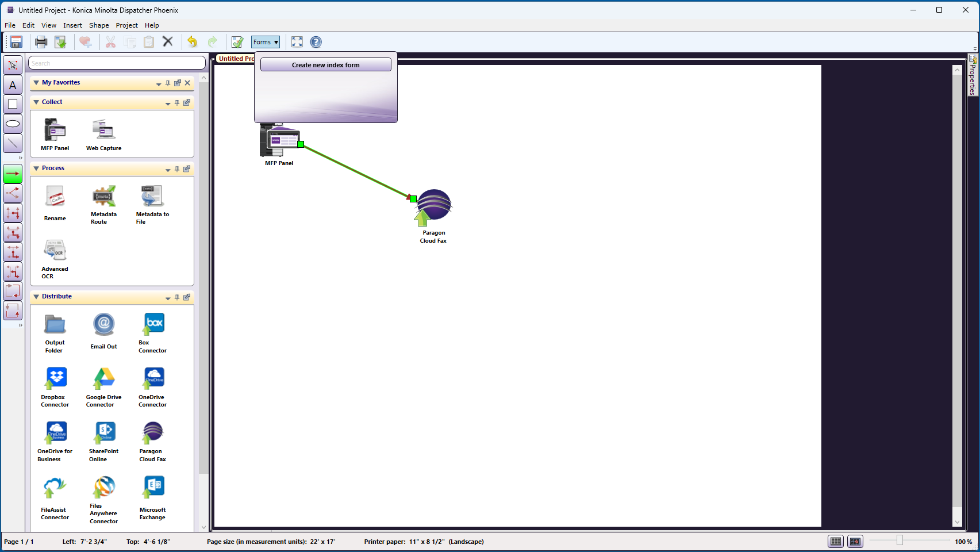The height and width of the screenshot is (552, 980).
Task: Click the Files Anywhere Connector icon
Action: click(x=104, y=487)
